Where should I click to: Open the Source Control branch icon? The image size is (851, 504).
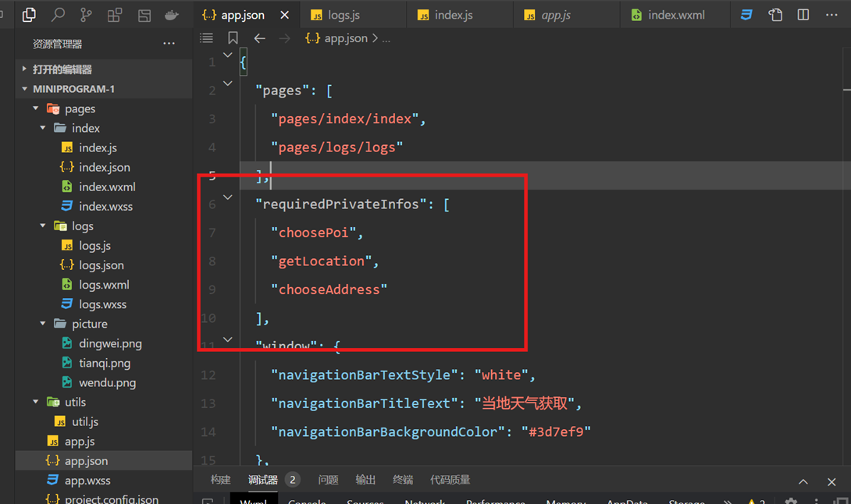tap(86, 15)
